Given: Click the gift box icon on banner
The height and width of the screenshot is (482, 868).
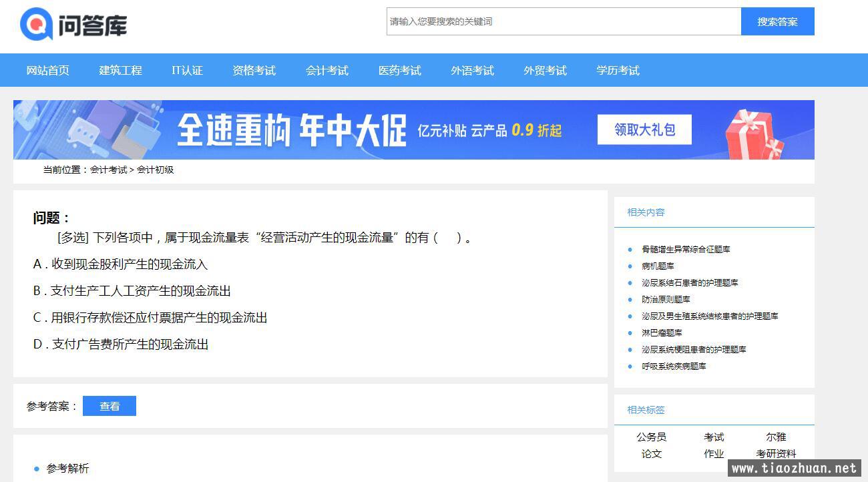Looking at the screenshot, I should 754,134.
